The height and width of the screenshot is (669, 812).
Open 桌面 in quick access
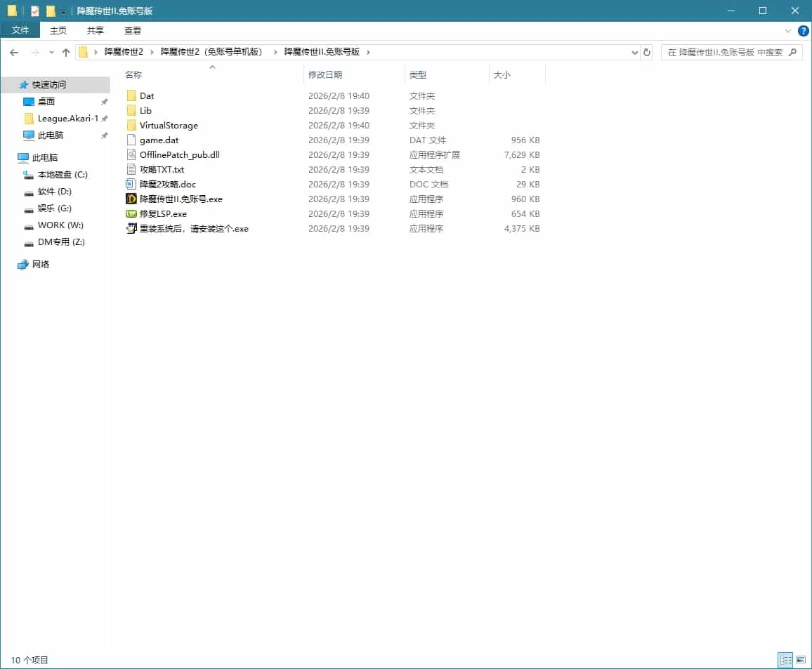tap(46, 101)
